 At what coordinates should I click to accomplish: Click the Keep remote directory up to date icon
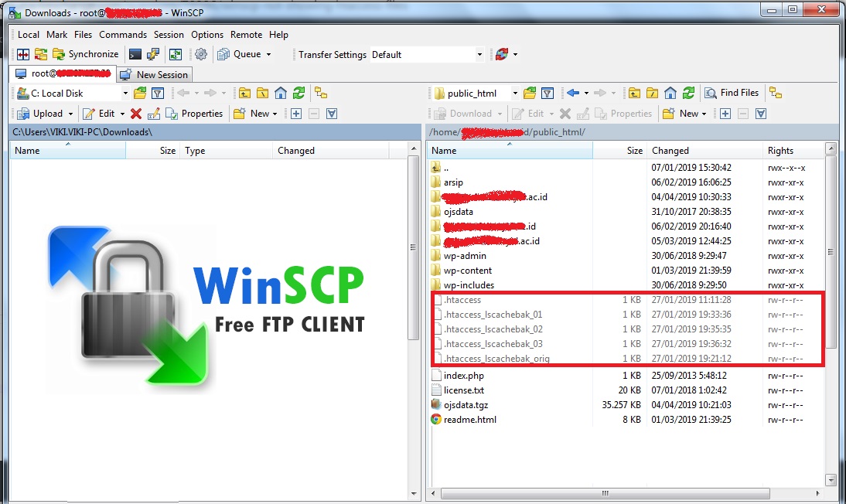(x=176, y=54)
